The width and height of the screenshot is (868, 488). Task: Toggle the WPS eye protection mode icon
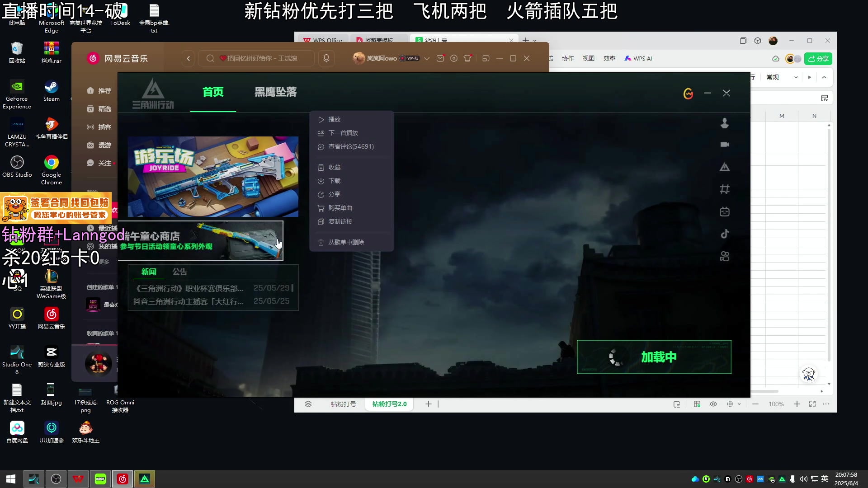click(x=713, y=404)
